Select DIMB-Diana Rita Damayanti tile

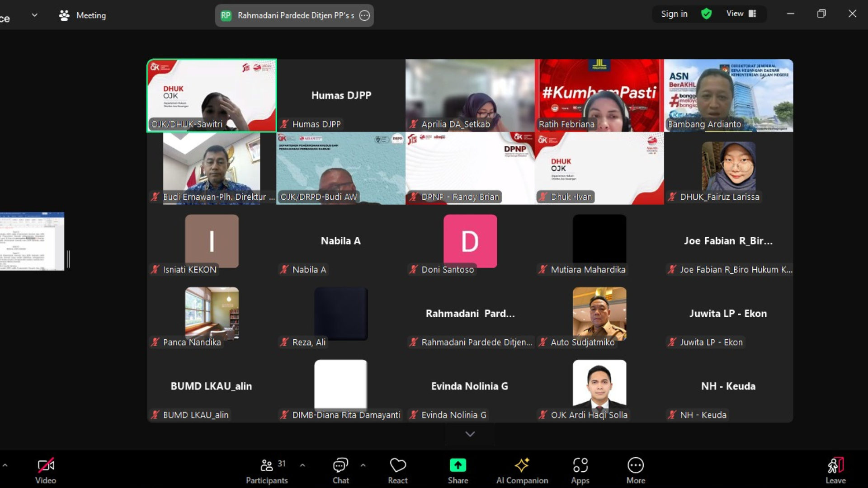click(341, 386)
